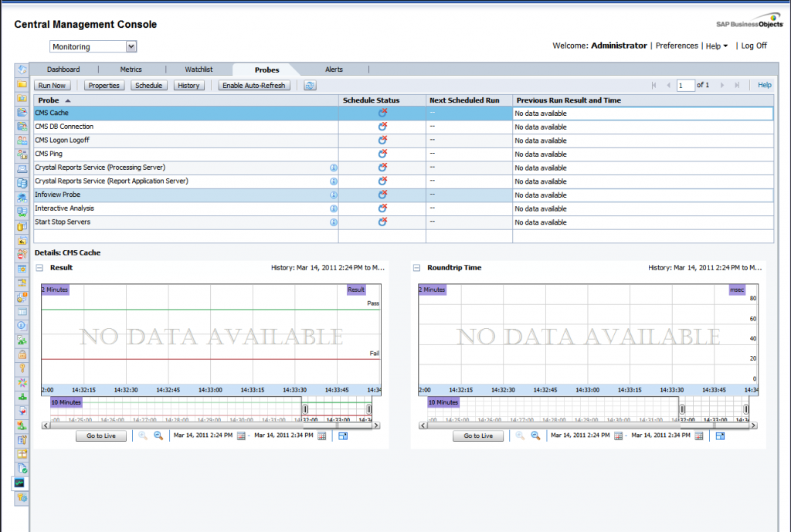The height and width of the screenshot is (532, 791).
Task: Click the SAP BusinessObjects logo
Action: [749, 21]
